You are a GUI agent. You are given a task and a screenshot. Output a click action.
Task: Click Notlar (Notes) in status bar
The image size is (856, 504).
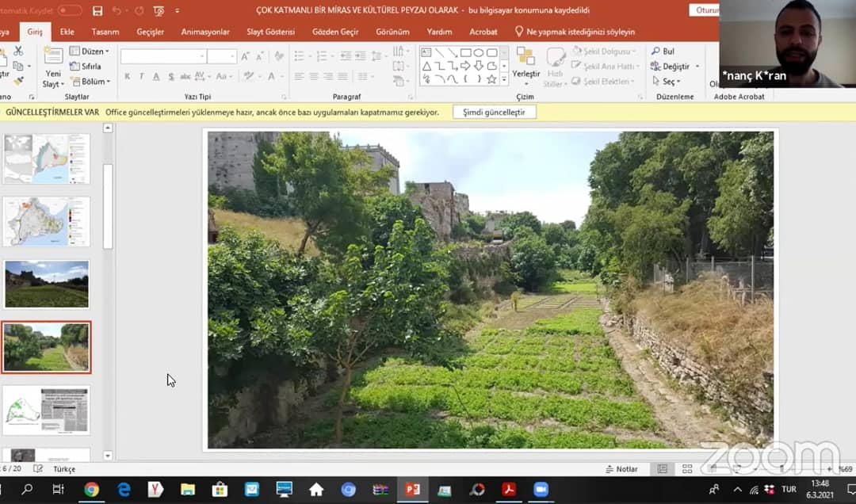click(x=622, y=469)
